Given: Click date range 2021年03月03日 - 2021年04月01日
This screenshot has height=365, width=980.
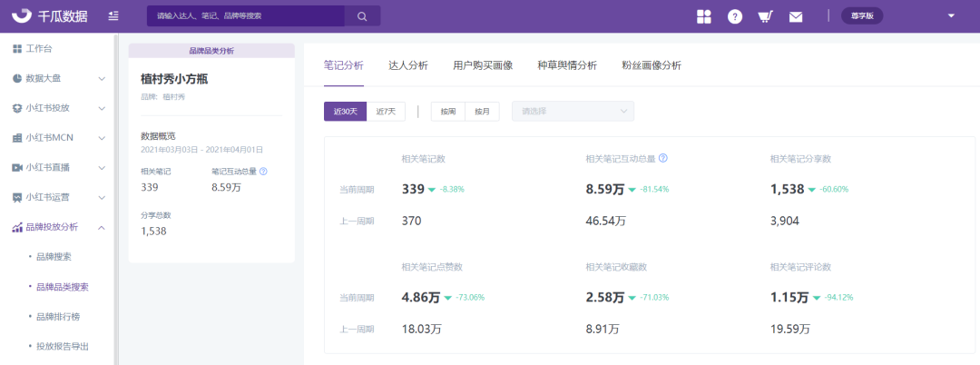Looking at the screenshot, I should point(201,150).
